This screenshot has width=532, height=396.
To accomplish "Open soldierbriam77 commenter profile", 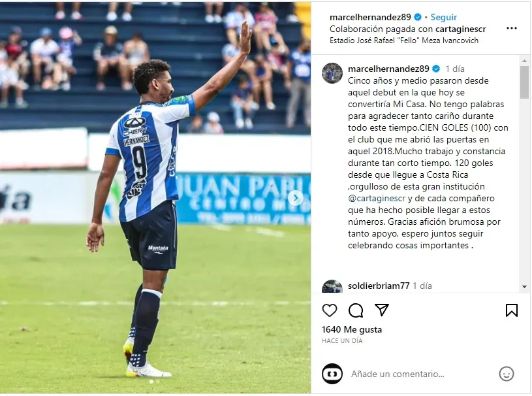I will click(x=379, y=286).
